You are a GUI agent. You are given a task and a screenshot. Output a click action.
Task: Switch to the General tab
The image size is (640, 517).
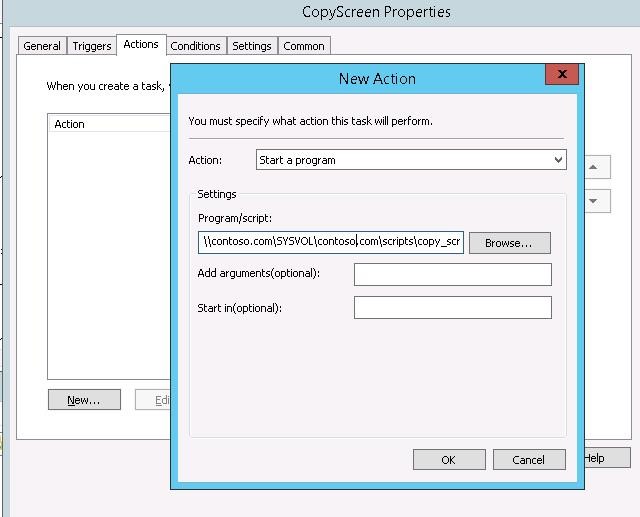[x=42, y=46]
